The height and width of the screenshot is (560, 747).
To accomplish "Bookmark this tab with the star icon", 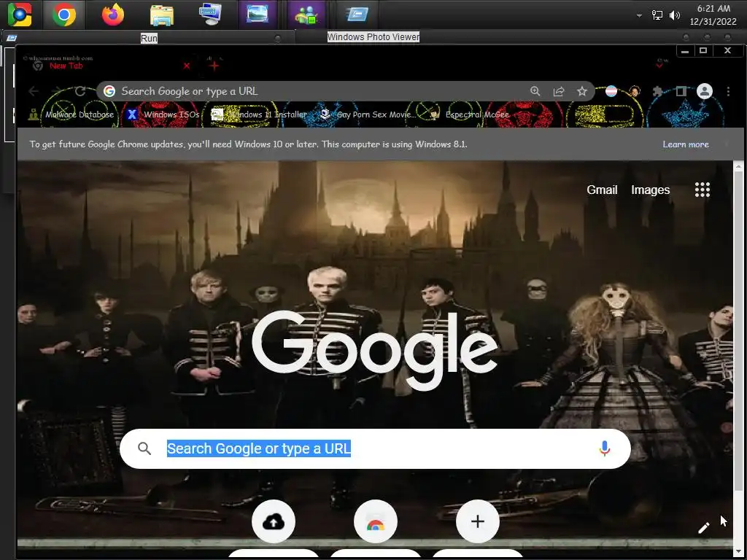I will click(x=581, y=91).
